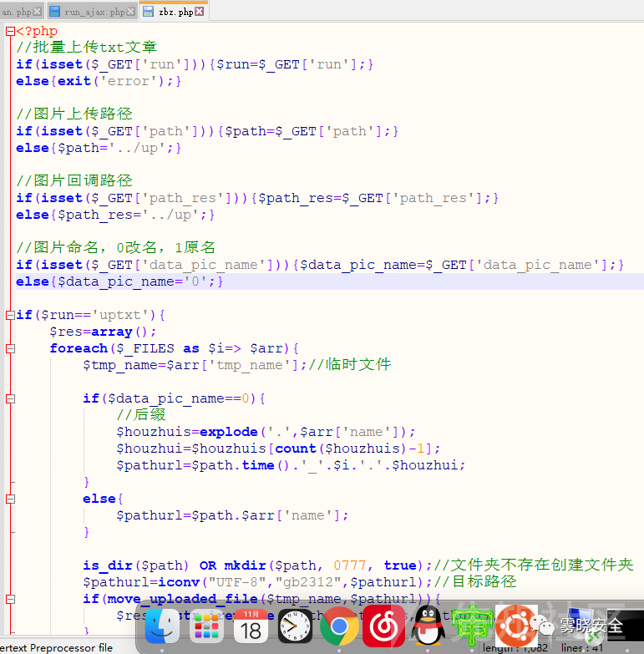Click the $path=$_GET['path'] isset line
Screen dimensions: 644x654
click(207, 131)
